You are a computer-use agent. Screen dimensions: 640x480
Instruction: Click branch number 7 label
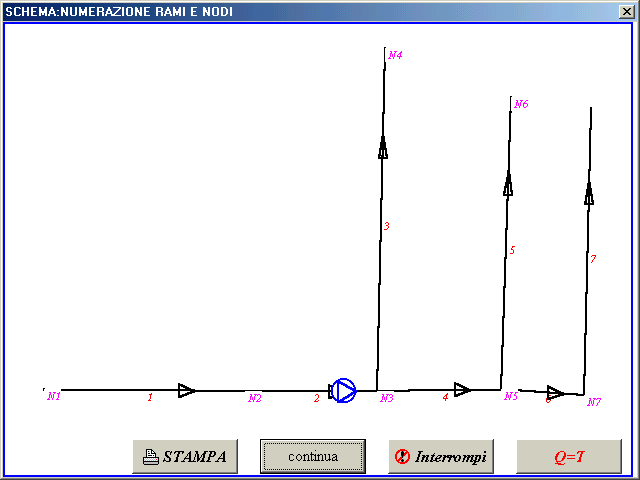point(593,259)
